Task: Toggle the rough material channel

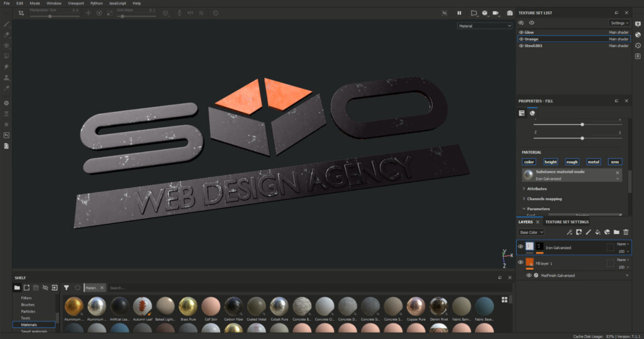Action: (x=572, y=162)
